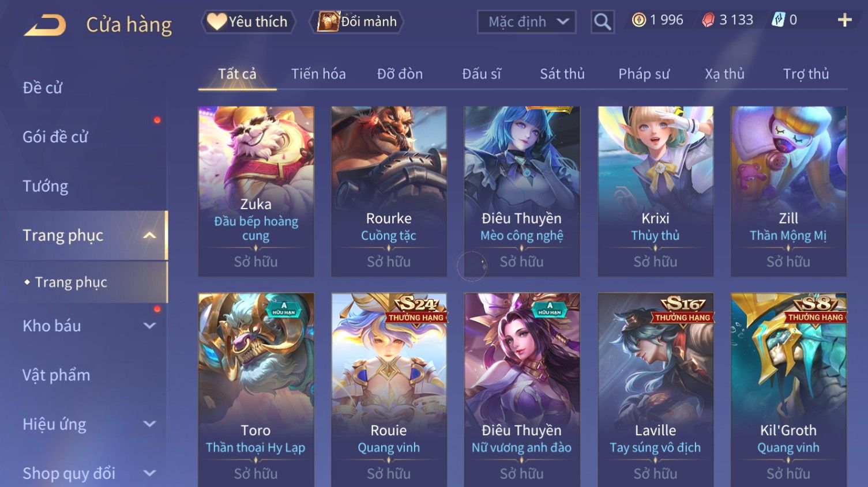
Task: Select the Zuka Đầu bếp hoàng cung skin
Action: click(256, 191)
